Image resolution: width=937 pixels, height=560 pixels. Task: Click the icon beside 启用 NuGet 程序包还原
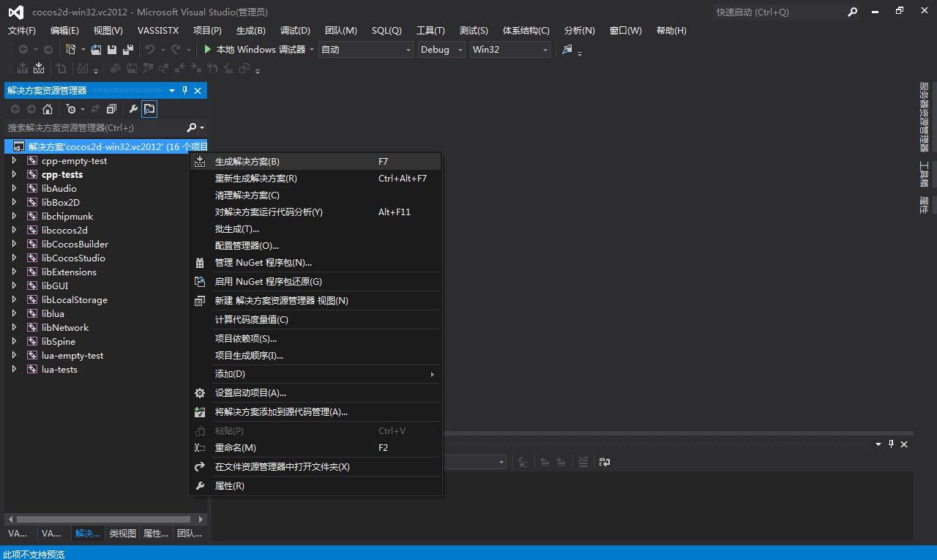click(200, 282)
